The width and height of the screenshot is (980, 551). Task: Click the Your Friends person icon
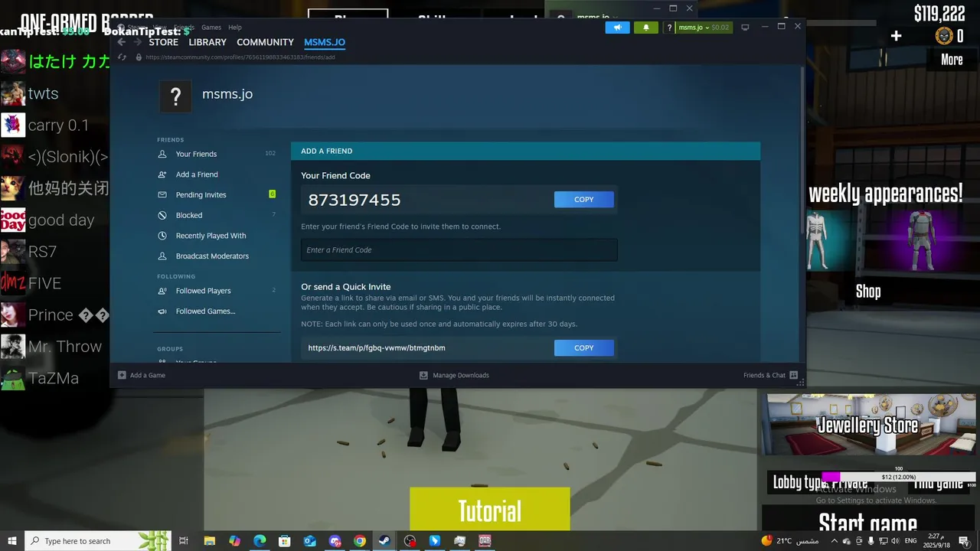click(x=162, y=154)
